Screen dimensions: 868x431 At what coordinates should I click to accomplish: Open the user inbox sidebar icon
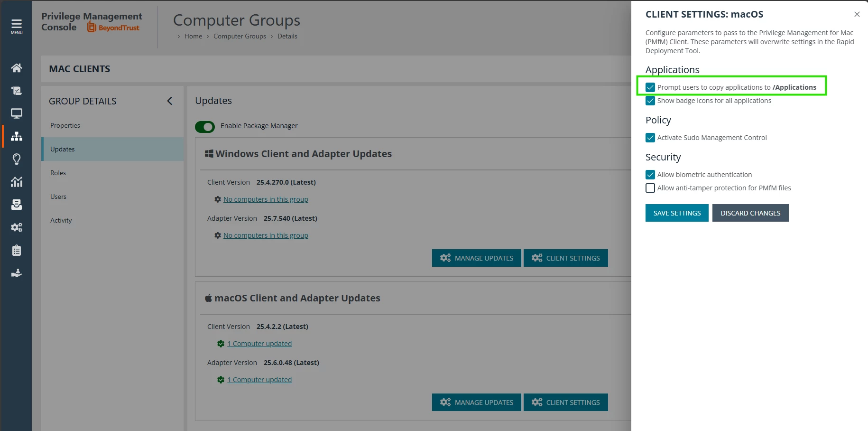pos(17,205)
